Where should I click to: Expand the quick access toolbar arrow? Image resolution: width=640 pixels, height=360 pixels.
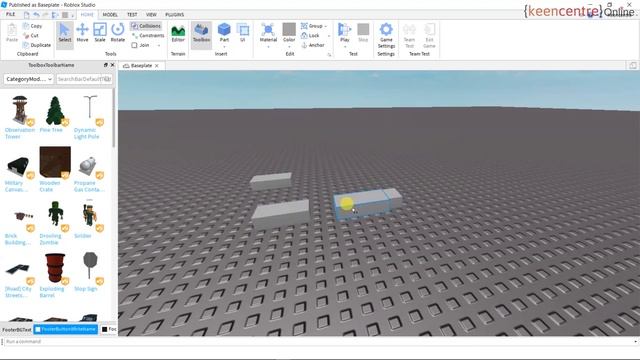pyautogui.click(x=73, y=16)
